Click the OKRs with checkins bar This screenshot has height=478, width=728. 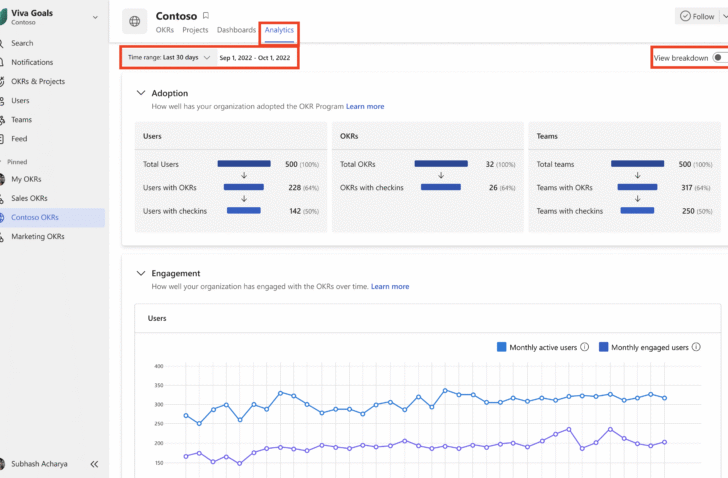coord(441,187)
